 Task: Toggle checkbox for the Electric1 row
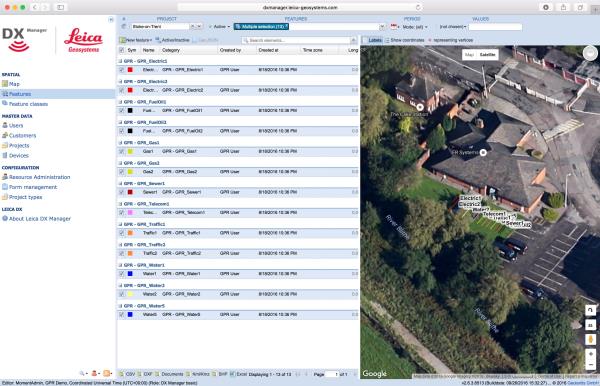(x=121, y=70)
